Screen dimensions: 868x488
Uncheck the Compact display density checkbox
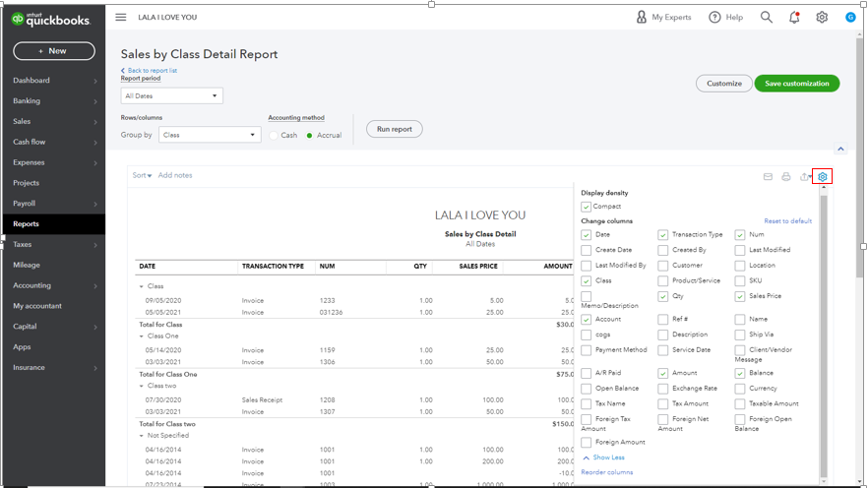tap(587, 207)
